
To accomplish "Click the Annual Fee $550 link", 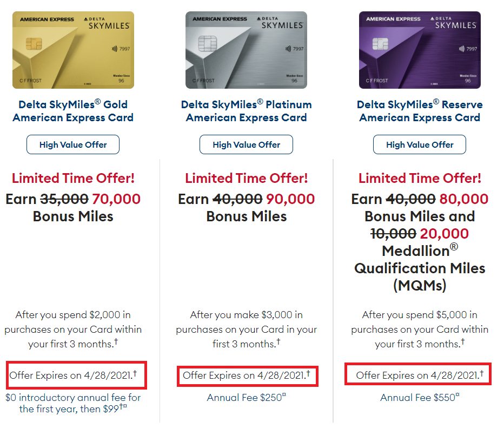I will point(420,398).
